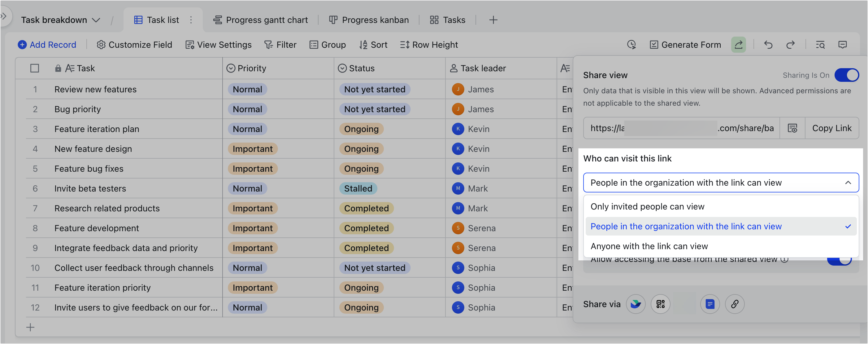The image size is (868, 344).
Task: Open Generate Form
Action: tap(685, 45)
